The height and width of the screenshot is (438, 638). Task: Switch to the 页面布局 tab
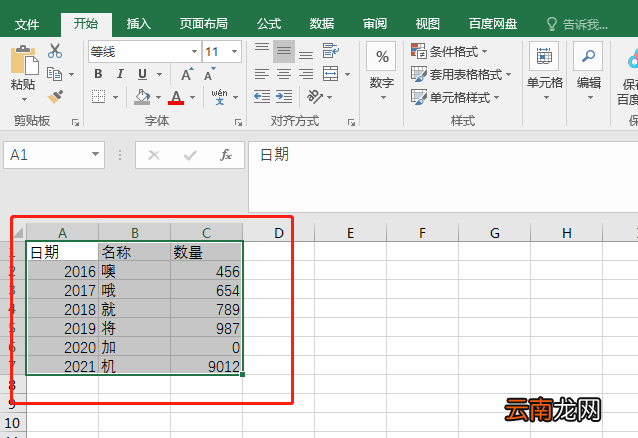[204, 24]
